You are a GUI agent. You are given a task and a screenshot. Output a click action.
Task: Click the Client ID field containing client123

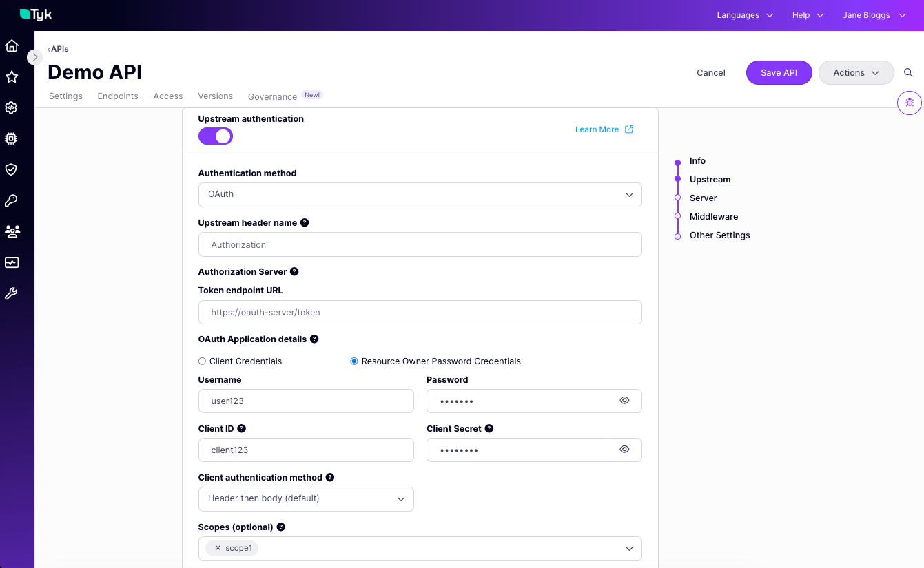(306, 450)
